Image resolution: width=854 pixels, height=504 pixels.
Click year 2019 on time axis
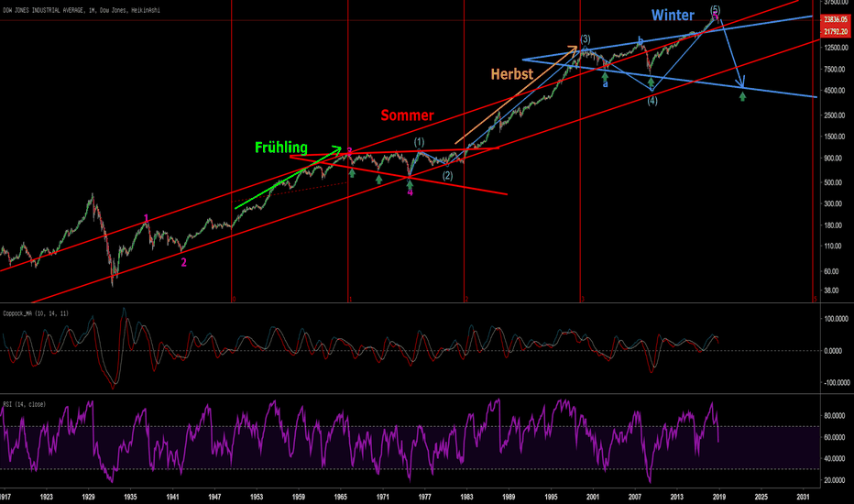click(x=718, y=497)
